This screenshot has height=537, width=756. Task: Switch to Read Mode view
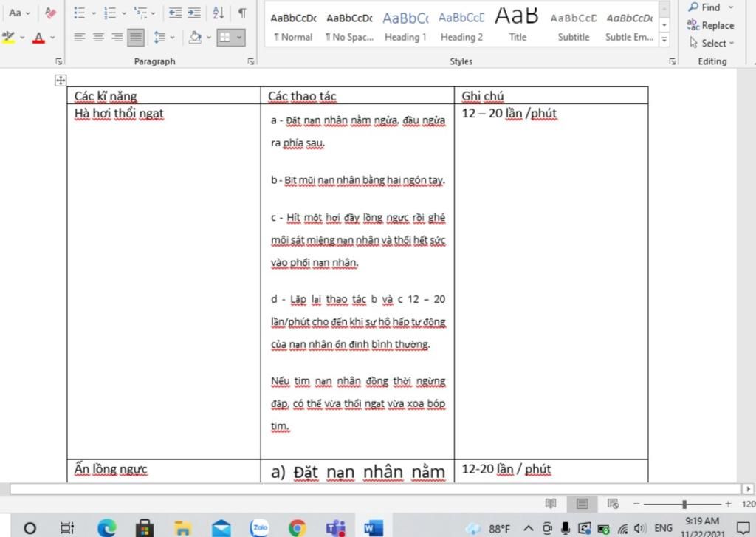551,504
